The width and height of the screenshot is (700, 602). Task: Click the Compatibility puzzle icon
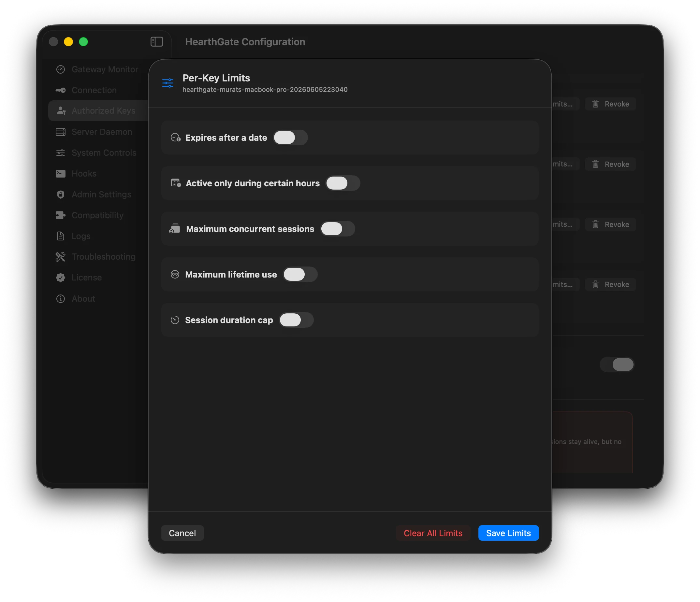[x=61, y=215]
